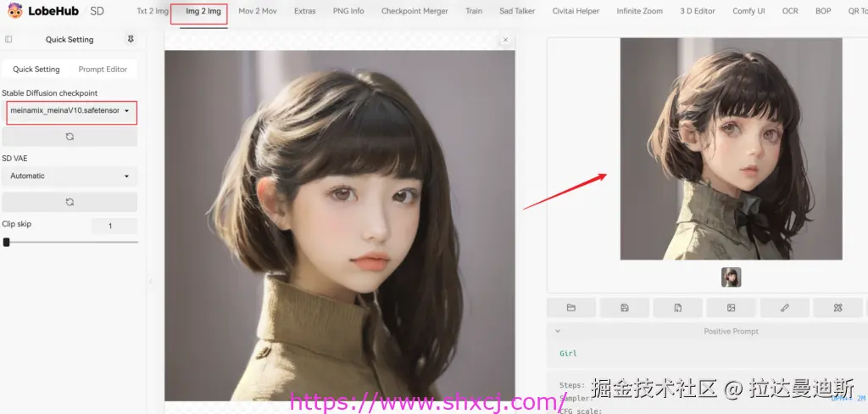Collapse the sidebar with the left chevron handle

(150, 282)
